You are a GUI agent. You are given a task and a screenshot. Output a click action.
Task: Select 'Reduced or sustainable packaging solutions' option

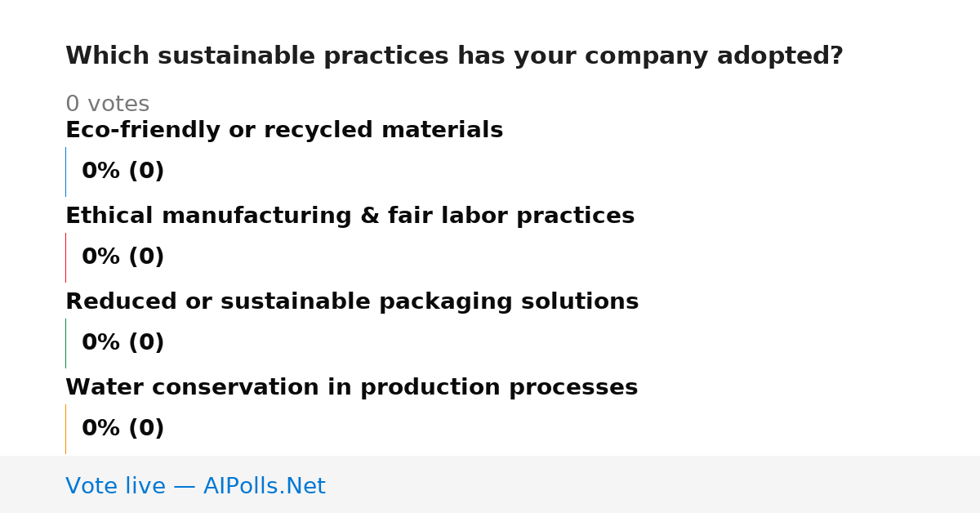[x=352, y=302]
